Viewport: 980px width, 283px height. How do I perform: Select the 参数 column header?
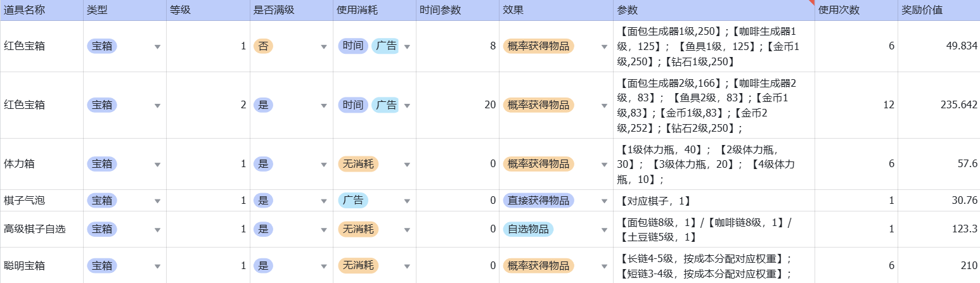pyautogui.click(x=714, y=10)
